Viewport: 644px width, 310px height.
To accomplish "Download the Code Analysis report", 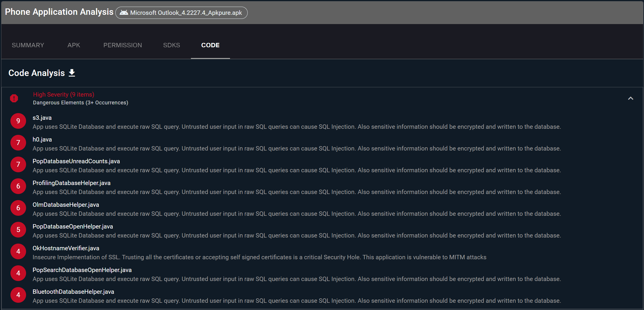I will click(x=72, y=73).
